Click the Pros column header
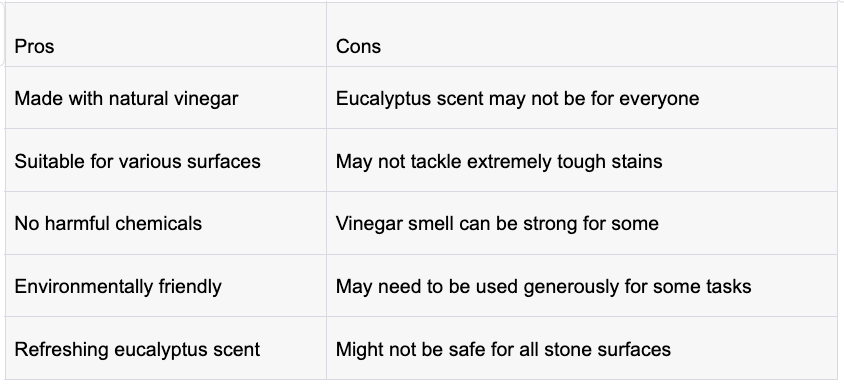Screen dimensions: 844x384 coord(166,35)
